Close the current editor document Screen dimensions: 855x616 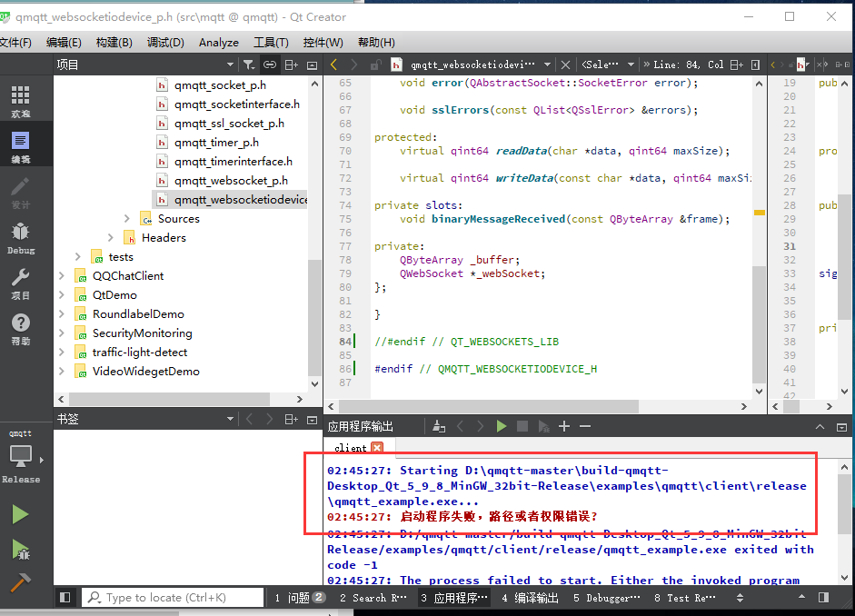[x=565, y=65]
